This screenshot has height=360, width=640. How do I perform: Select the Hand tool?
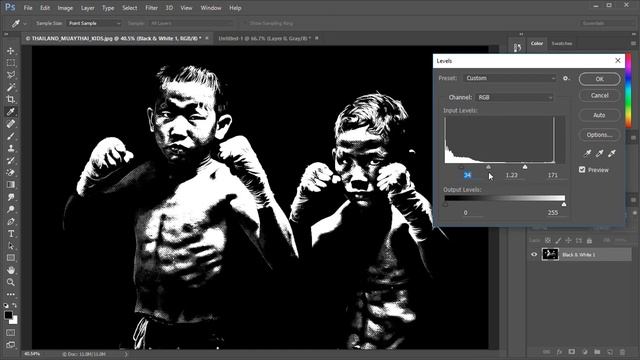click(11, 270)
